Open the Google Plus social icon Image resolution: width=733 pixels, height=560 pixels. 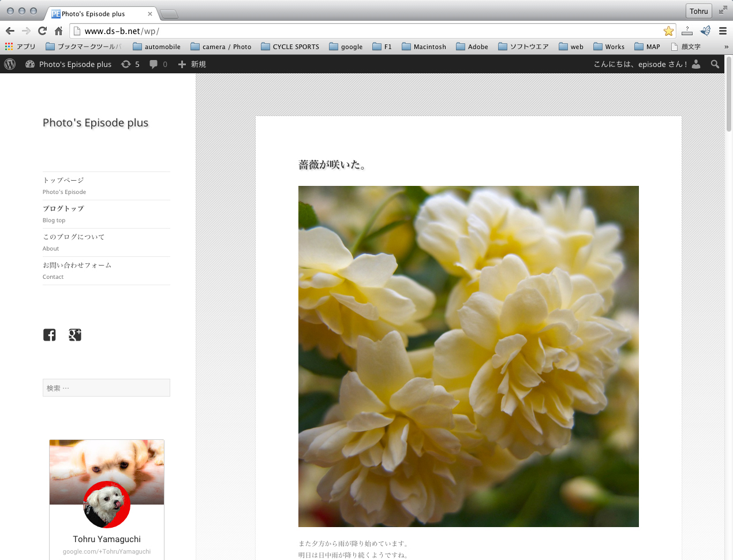pyautogui.click(x=75, y=335)
